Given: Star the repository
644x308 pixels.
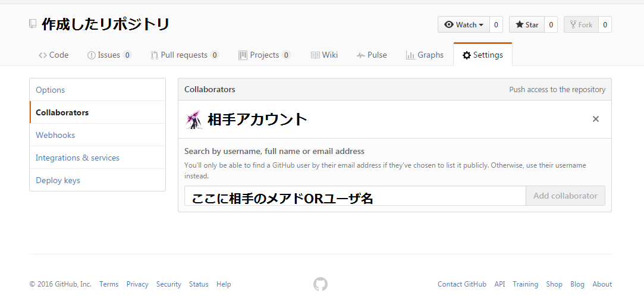Looking at the screenshot, I should (527, 24).
